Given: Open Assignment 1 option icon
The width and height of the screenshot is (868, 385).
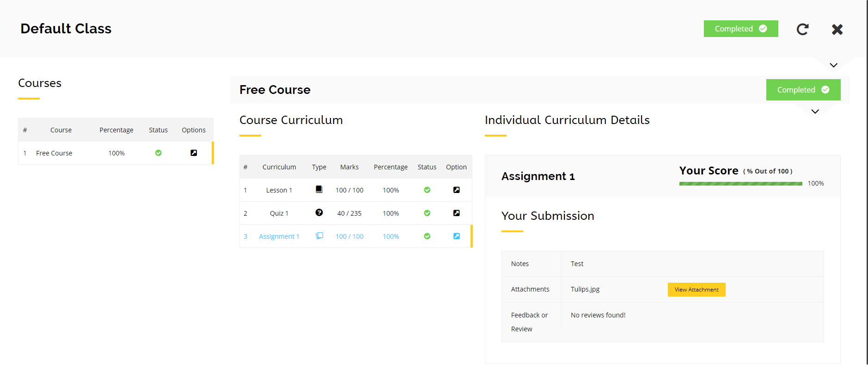Looking at the screenshot, I should 456,236.
